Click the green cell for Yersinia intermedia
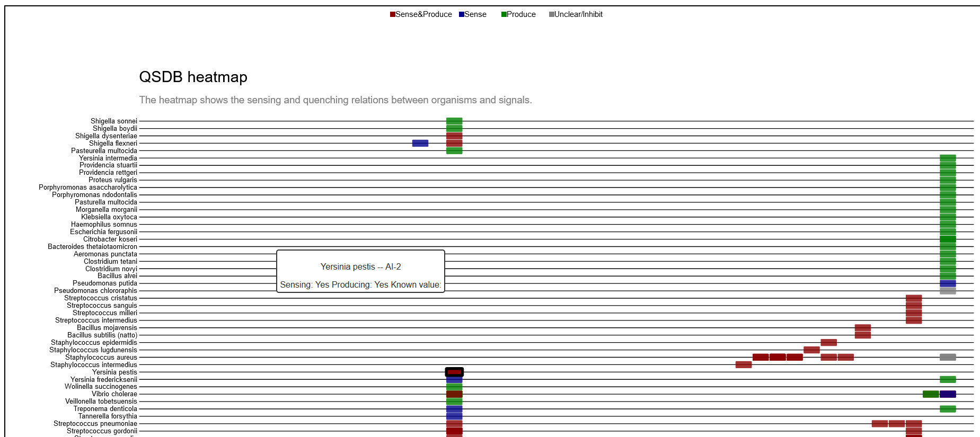This screenshot has height=437, width=980. click(948, 158)
